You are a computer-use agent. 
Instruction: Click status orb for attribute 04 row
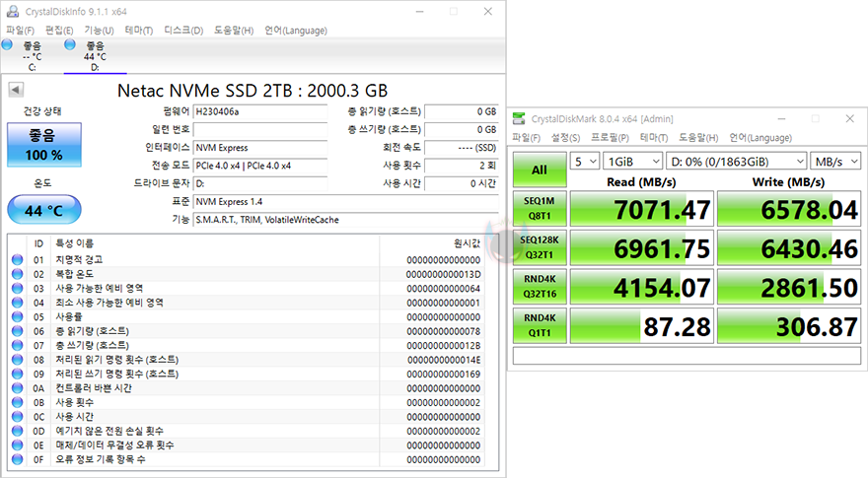pos(17,303)
